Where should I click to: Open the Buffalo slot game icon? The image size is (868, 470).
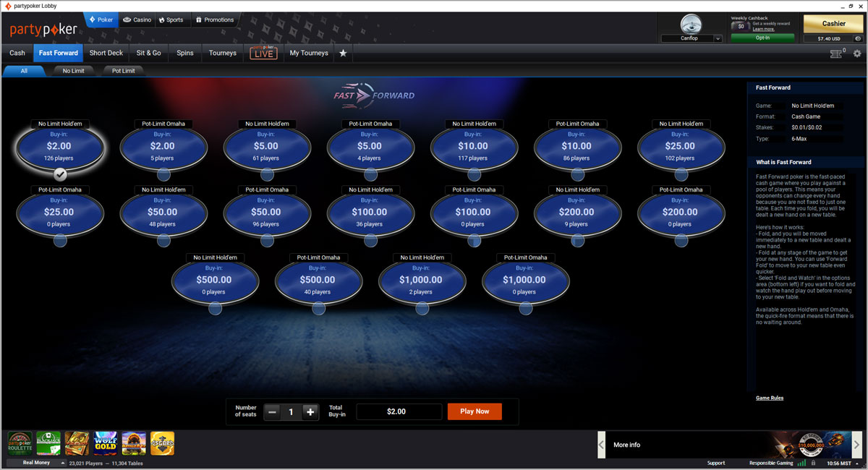point(134,443)
